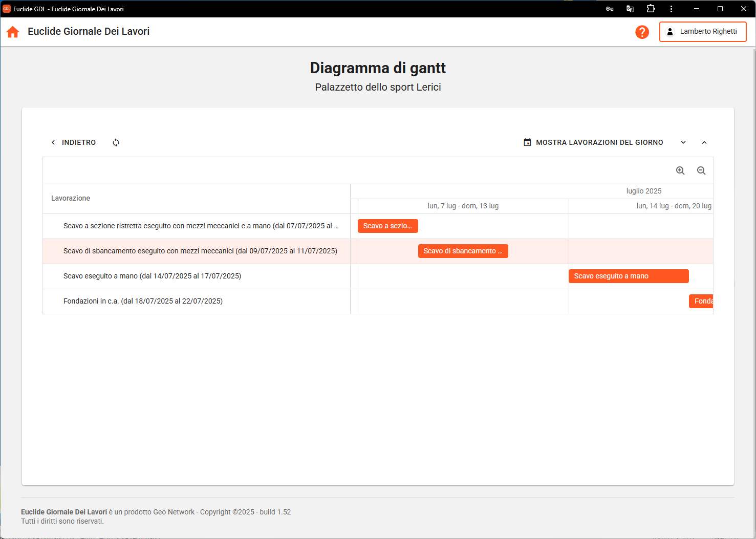The height and width of the screenshot is (539, 756).
Task: Open the translate icon in title bar
Action: pos(630,9)
